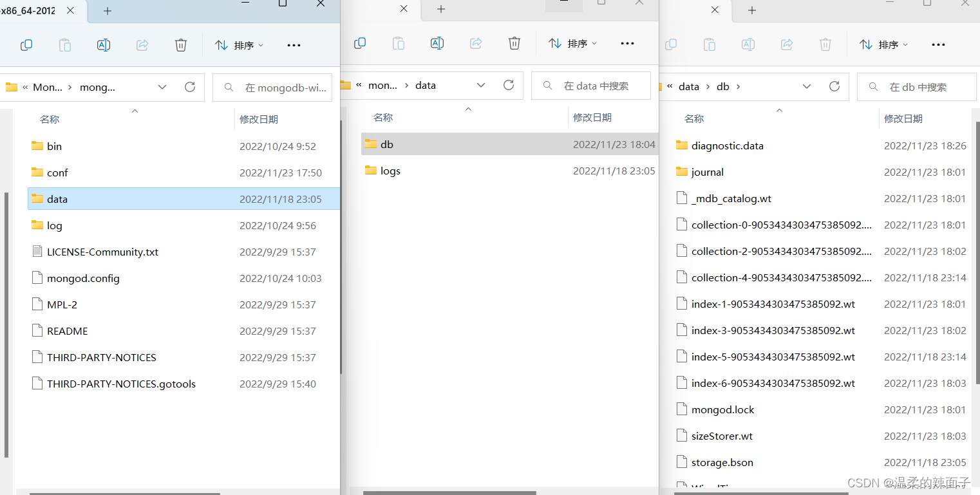This screenshot has height=495, width=980.
Task: Select collection-0 file in db window
Action: coord(822,225)
